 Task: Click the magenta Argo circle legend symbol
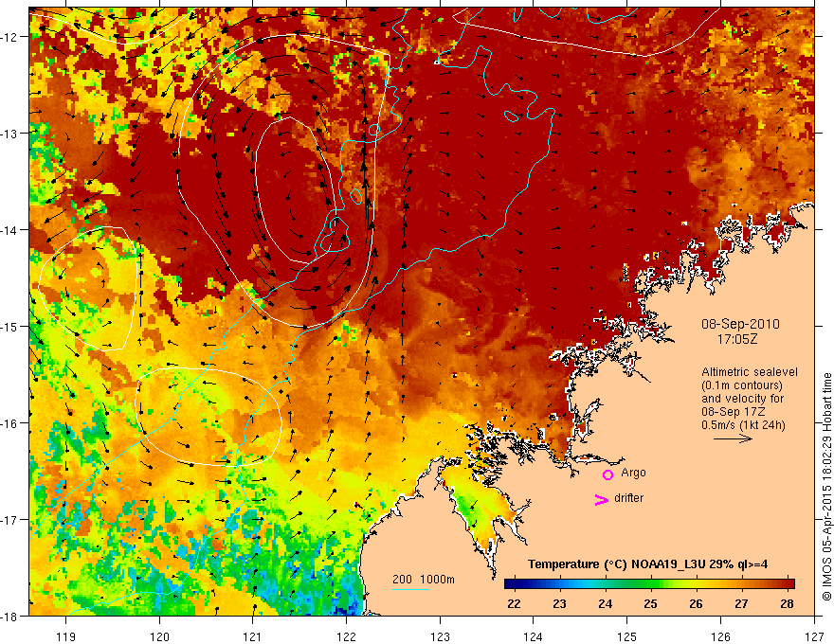pyautogui.click(x=607, y=474)
